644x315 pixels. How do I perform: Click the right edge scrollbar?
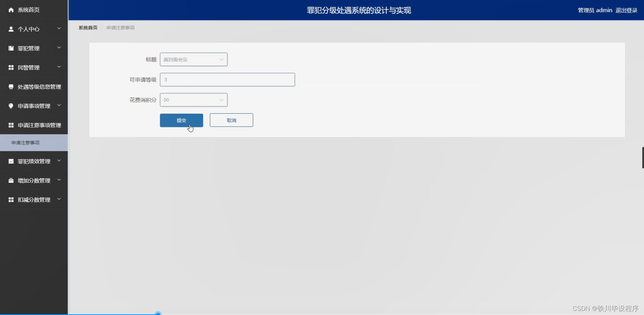point(642,158)
